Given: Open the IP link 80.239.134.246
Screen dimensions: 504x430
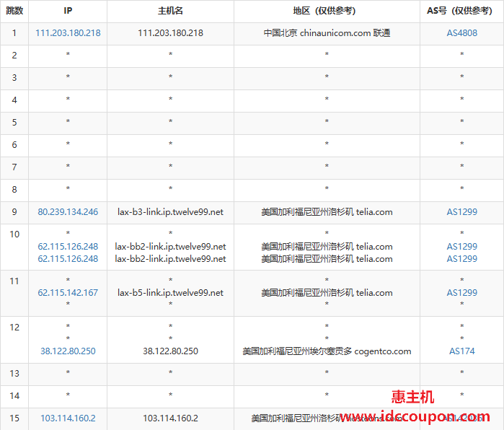Looking at the screenshot, I should 68,212.
